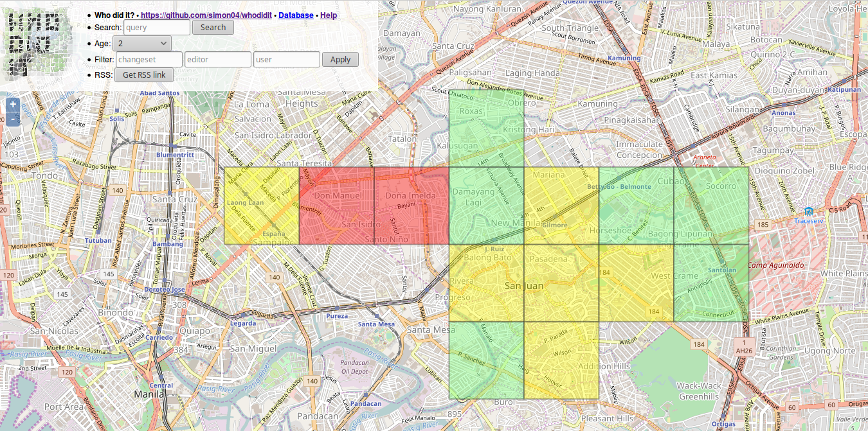Click the Apply filter button
The height and width of the screenshot is (431, 868).
tap(340, 60)
